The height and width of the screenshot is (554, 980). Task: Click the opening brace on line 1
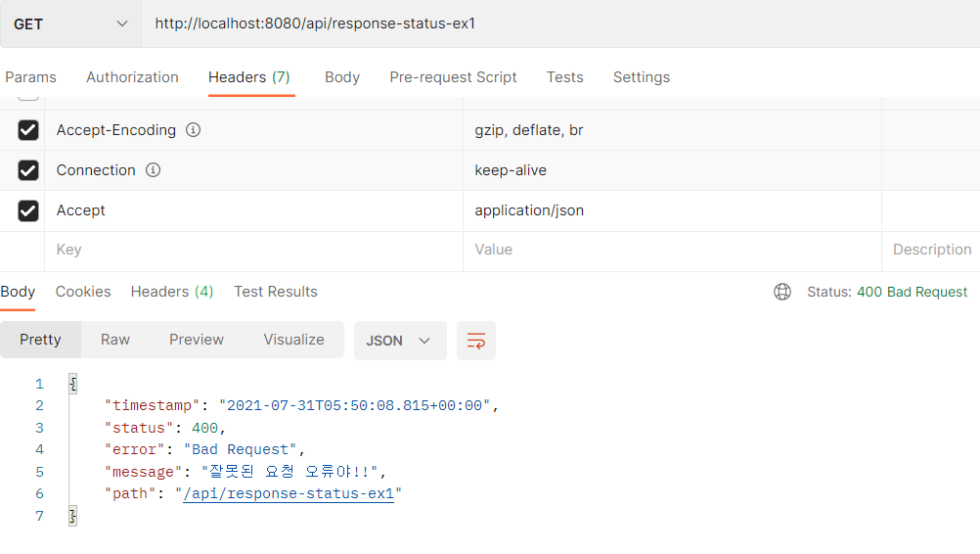(73, 384)
